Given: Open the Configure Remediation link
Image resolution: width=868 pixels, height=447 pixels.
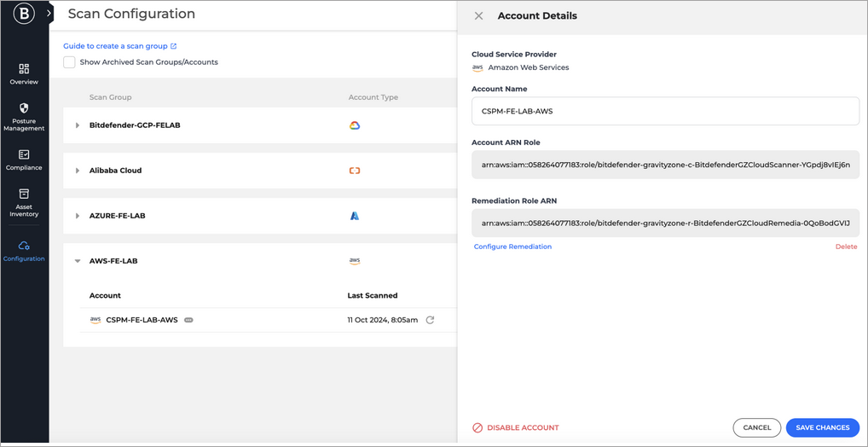Looking at the screenshot, I should click(512, 247).
